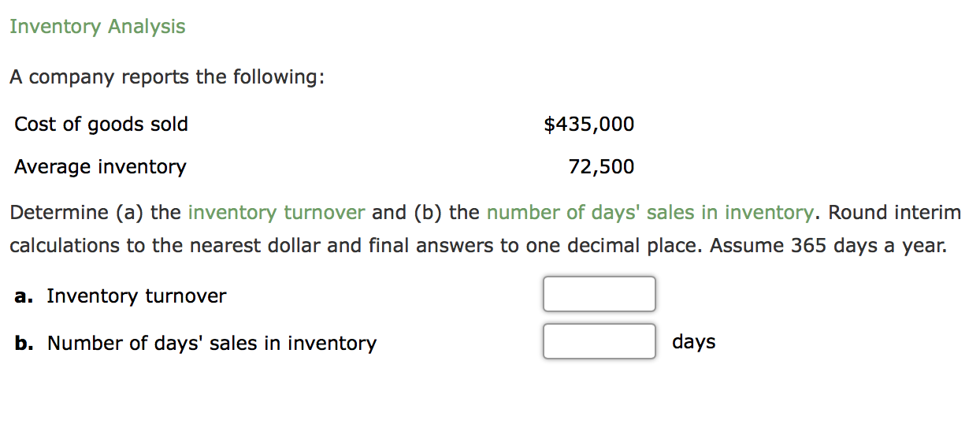The image size is (980, 424).
Task: Click the 72,500 value
Action: pos(601,167)
